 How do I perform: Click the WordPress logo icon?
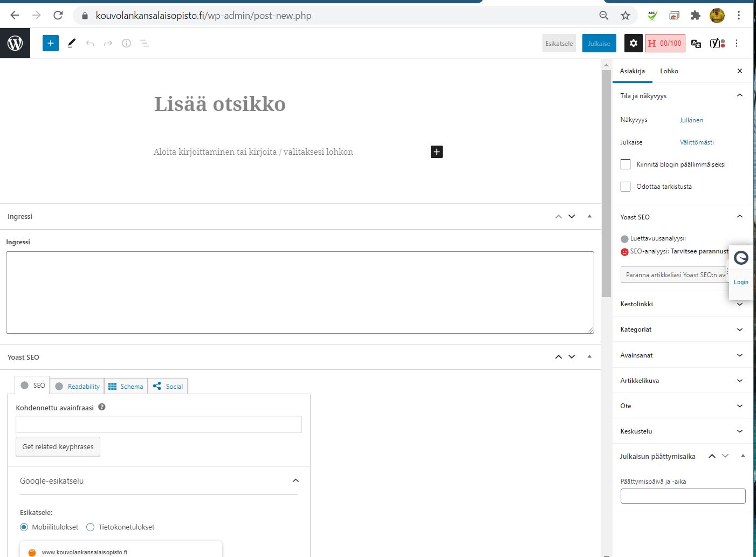pyautogui.click(x=15, y=43)
